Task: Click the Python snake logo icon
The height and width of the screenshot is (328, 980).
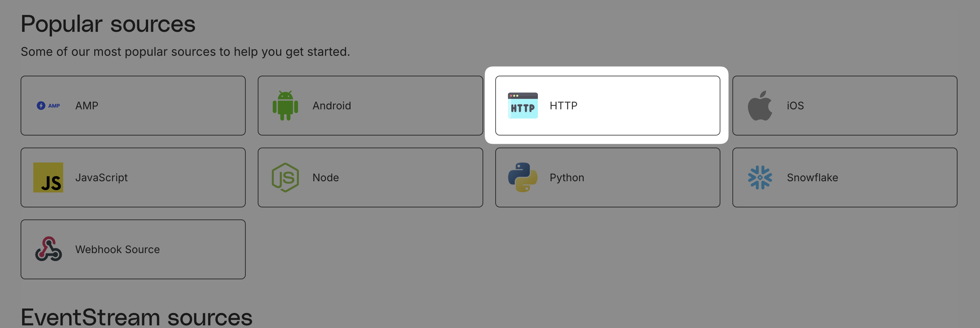Action: click(523, 177)
